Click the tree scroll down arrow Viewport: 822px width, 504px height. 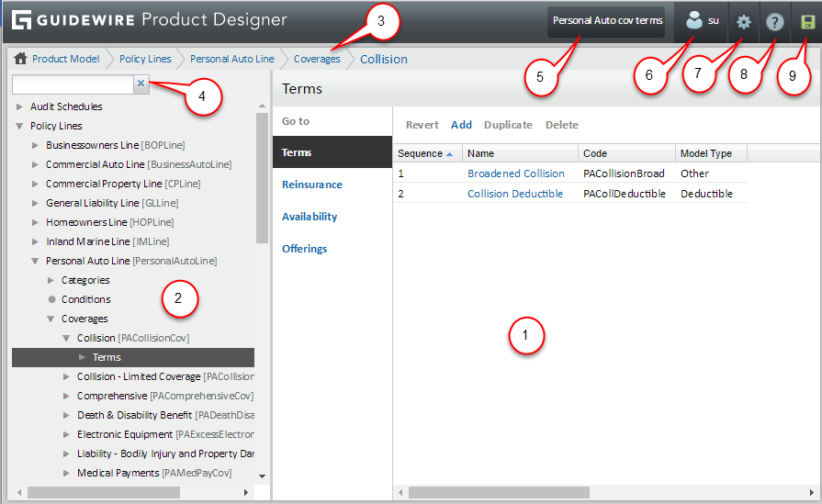tap(263, 476)
